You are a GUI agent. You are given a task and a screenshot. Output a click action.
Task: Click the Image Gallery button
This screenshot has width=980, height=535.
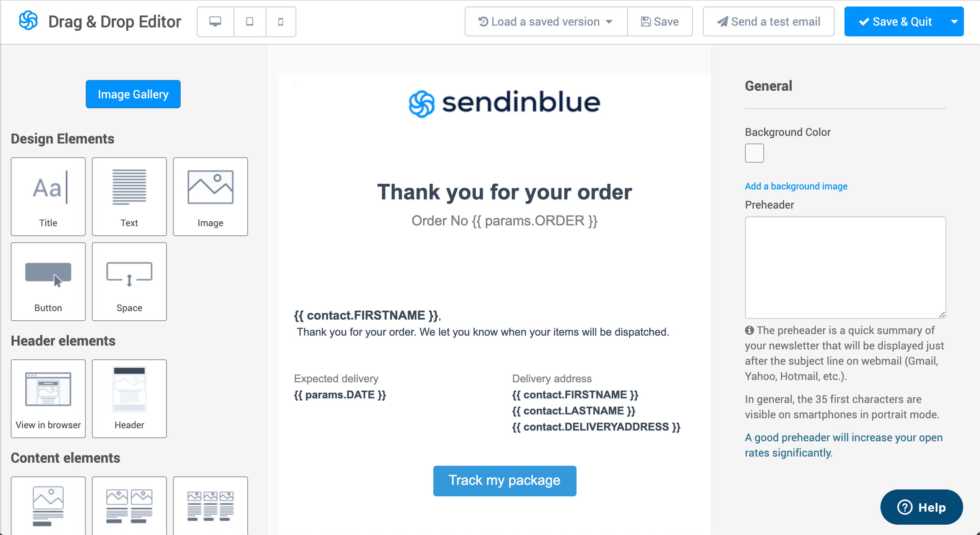tap(132, 93)
